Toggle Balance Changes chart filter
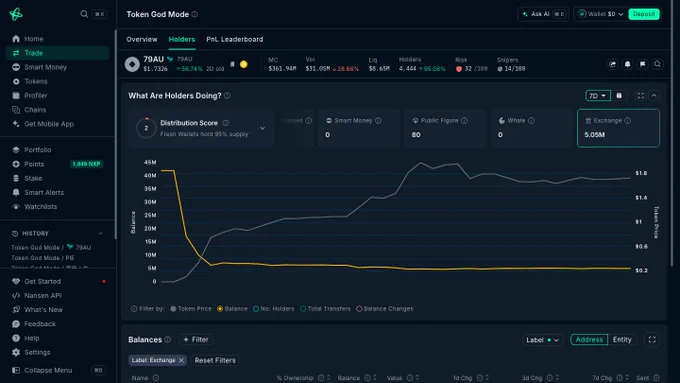The width and height of the screenshot is (680, 383). tap(385, 309)
